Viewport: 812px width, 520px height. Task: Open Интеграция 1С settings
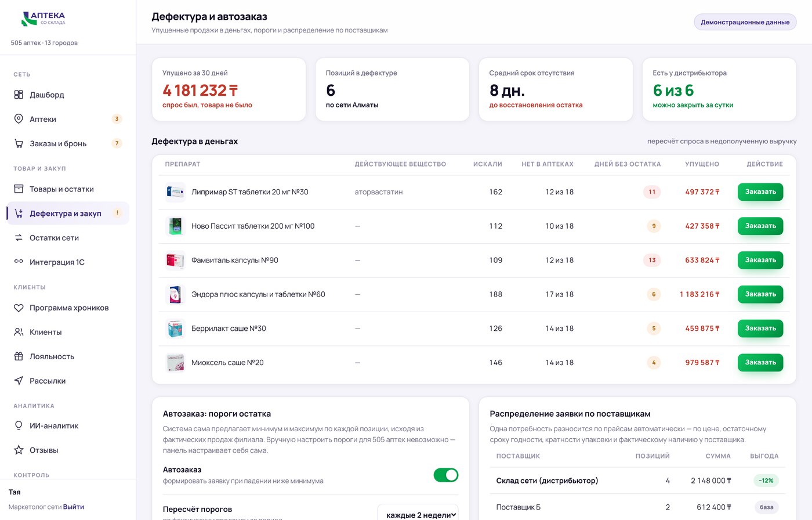68,262
